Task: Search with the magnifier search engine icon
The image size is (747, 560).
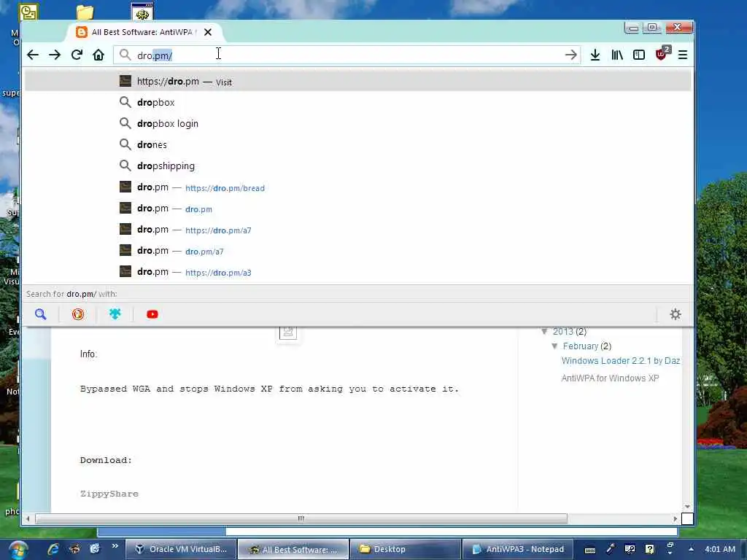Action: tap(41, 314)
